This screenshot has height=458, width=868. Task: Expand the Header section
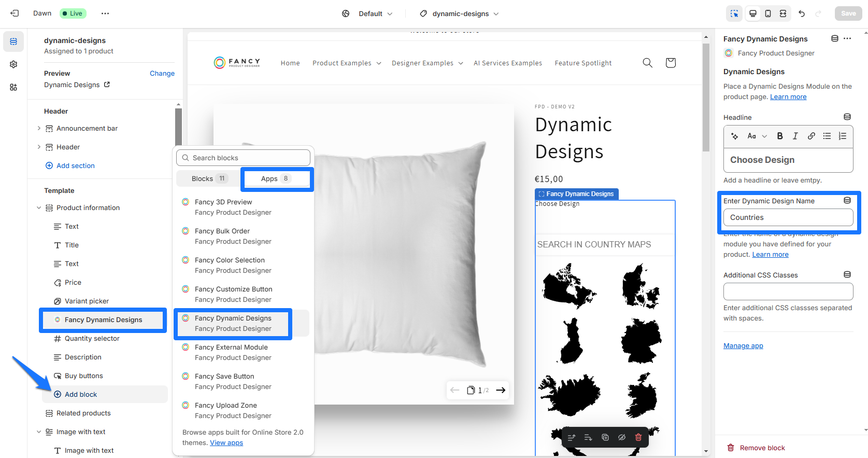(39, 147)
